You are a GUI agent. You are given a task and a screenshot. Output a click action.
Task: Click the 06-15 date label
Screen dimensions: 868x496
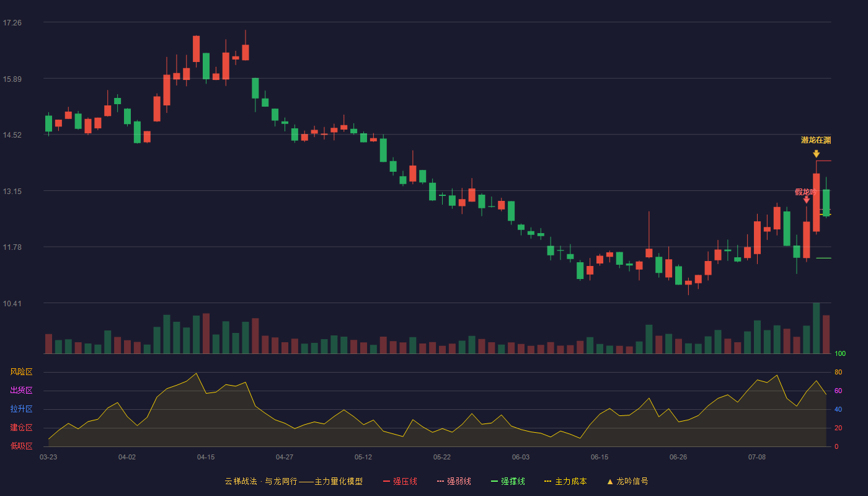click(600, 457)
